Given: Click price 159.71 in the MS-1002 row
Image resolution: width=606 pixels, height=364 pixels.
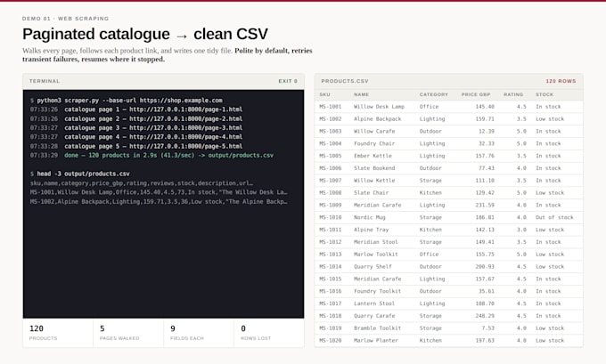Looking at the screenshot, I should 485,119.
